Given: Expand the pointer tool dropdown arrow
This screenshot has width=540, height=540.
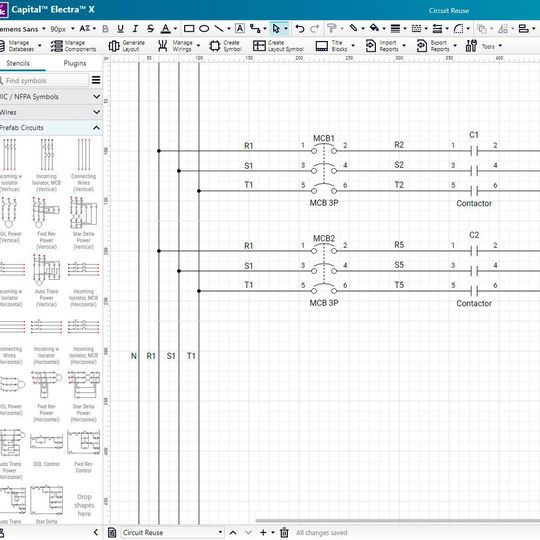Looking at the screenshot, I should pos(286,29).
